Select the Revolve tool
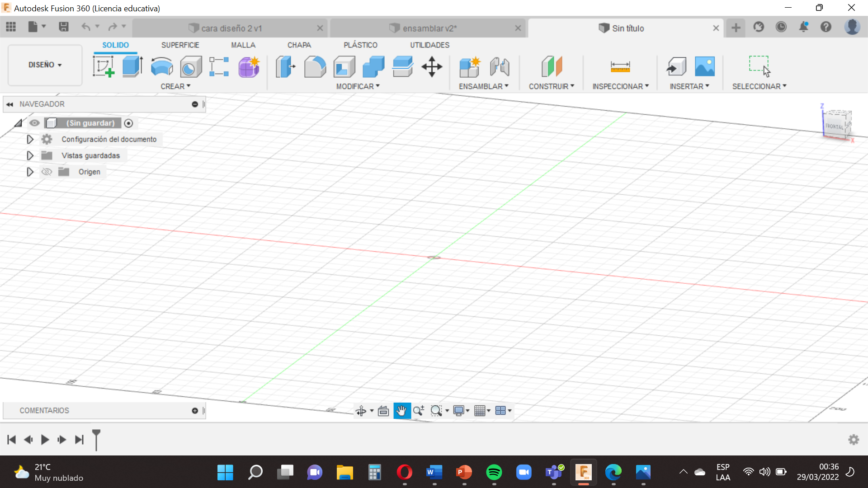The height and width of the screenshot is (488, 868). pyautogui.click(x=161, y=67)
